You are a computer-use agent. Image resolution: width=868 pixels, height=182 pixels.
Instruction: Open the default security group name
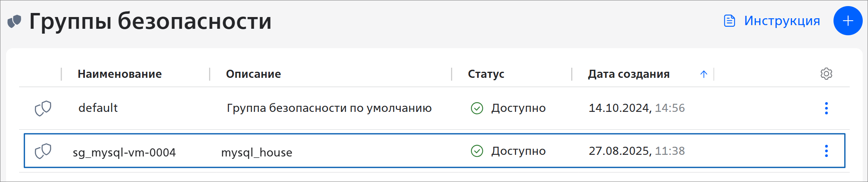tap(98, 108)
